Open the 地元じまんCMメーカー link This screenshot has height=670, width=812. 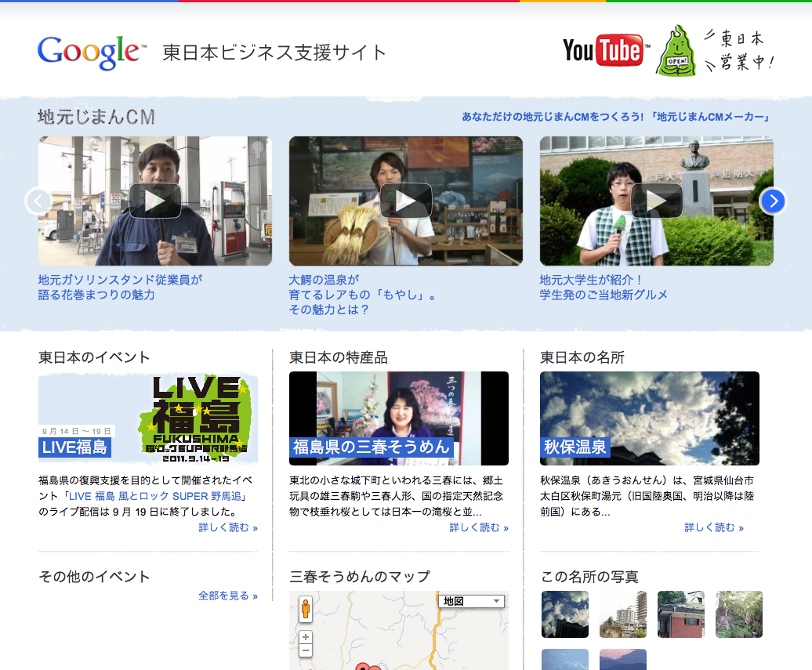[615, 117]
